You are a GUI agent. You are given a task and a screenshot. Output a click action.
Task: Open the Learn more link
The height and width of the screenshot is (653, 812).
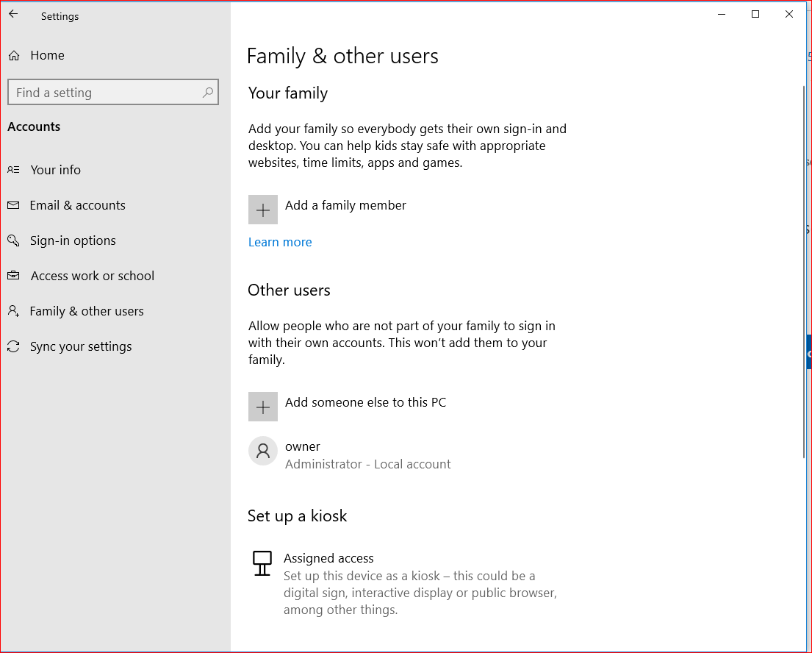pyautogui.click(x=280, y=242)
